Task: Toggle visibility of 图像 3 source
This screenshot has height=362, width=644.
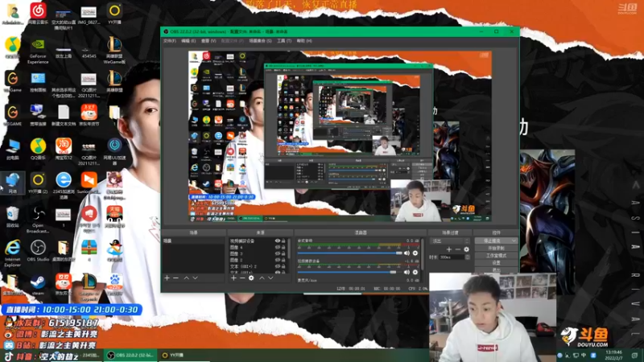Action: (278, 253)
